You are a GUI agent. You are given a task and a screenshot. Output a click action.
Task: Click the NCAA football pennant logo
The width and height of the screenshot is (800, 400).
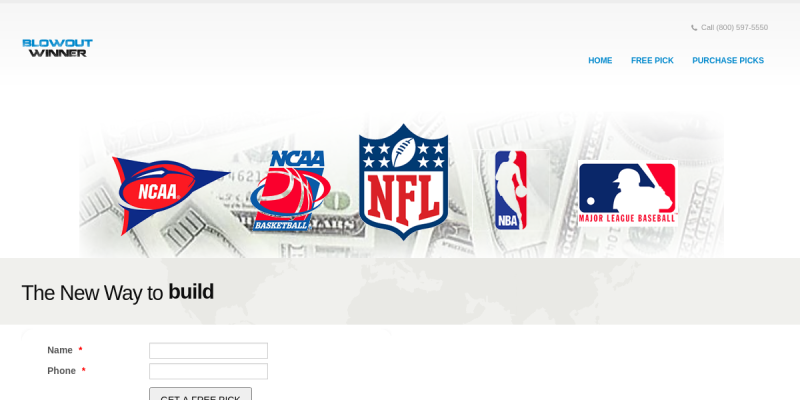pos(170,196)
